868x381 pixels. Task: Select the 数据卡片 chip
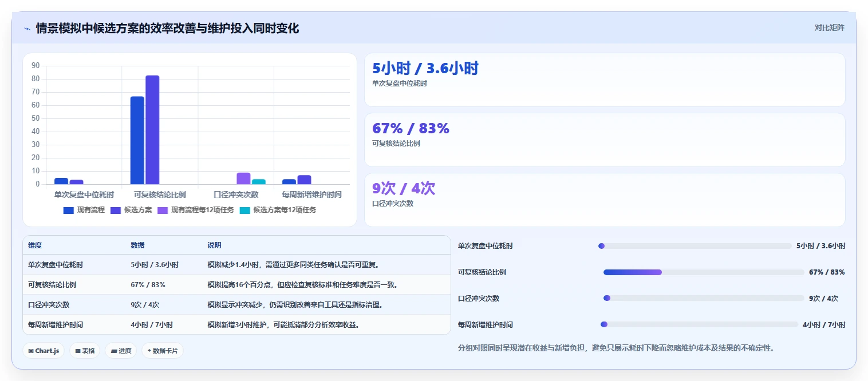163,351
